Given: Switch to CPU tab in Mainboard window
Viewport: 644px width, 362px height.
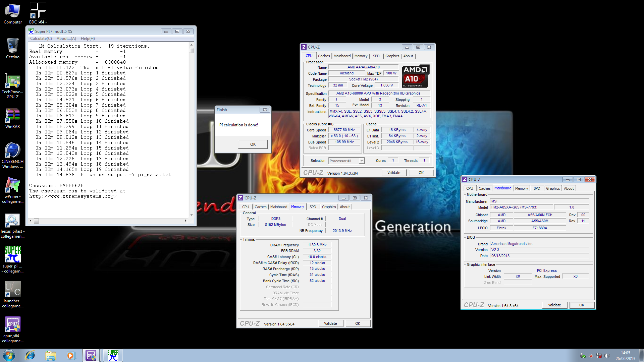Looking at the screenshot, I should 470,188.
